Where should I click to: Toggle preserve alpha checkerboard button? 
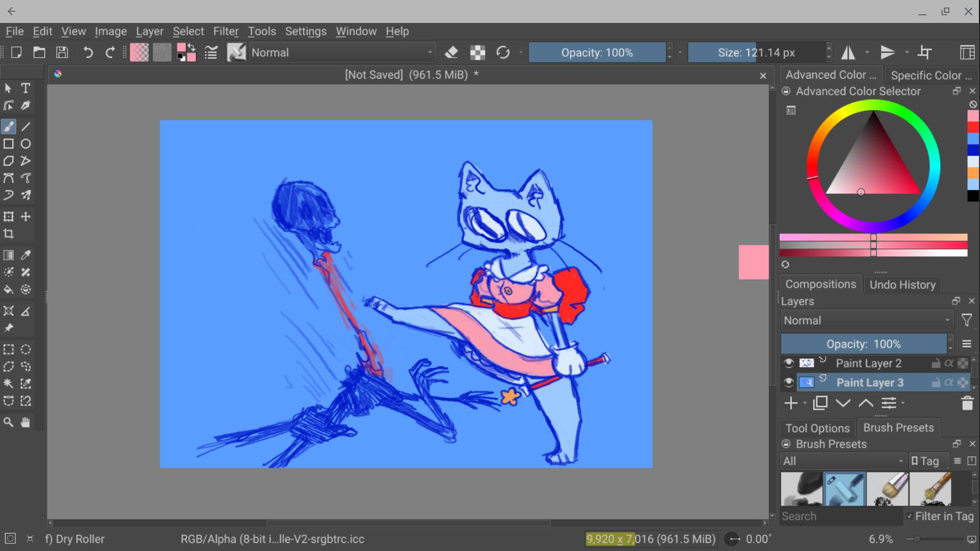[x=478, y=53]
